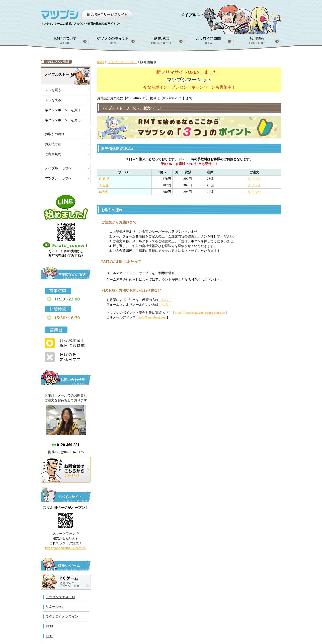Open the matubusi.com/point.htm link

[200, 313]
